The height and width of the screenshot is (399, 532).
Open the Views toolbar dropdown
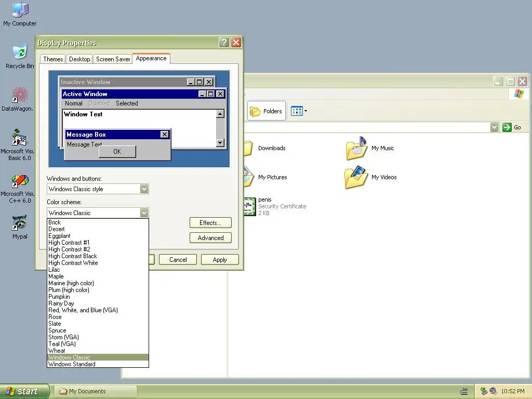click(299, 111)
